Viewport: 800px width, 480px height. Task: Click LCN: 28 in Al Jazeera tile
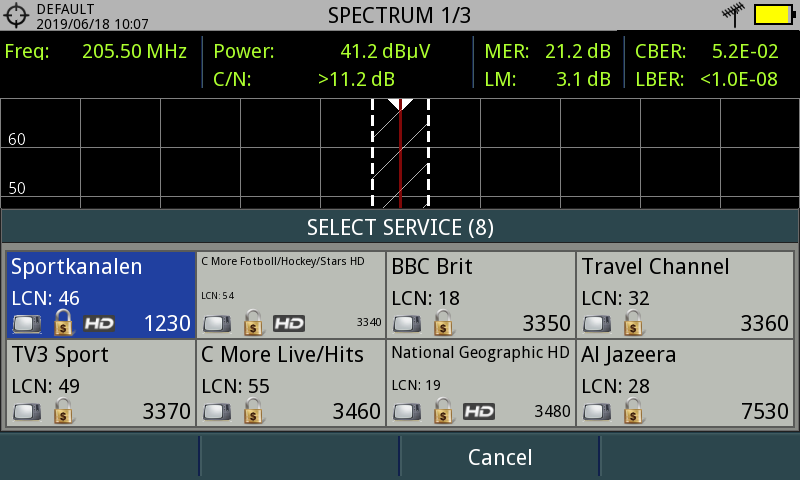(x=616, y=386)
